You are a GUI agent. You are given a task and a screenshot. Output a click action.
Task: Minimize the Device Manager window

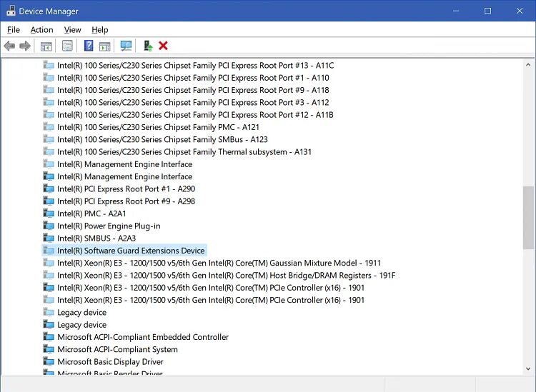coord(456,11)
